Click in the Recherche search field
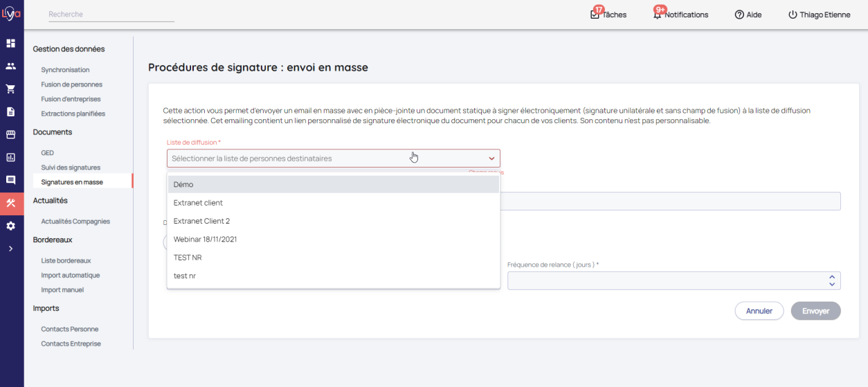Screen dimensions: 868x387 click(x=111, y=15)
